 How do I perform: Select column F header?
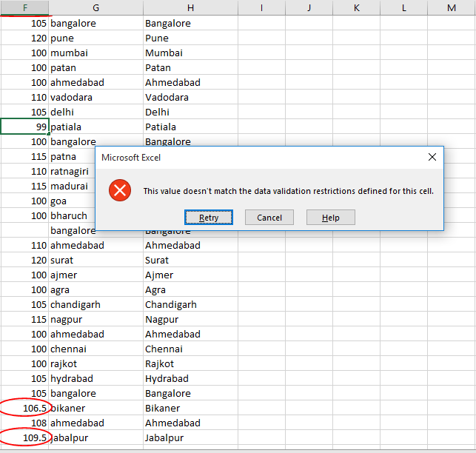(24, 7)
